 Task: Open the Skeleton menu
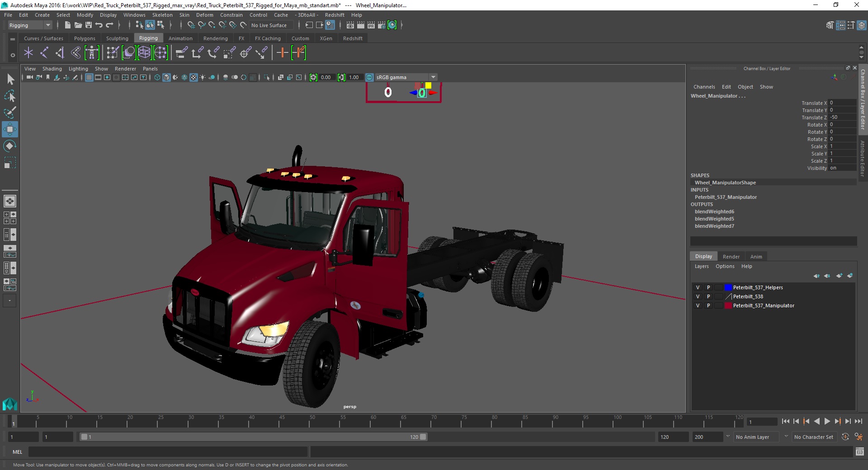[x=162, y=15]
